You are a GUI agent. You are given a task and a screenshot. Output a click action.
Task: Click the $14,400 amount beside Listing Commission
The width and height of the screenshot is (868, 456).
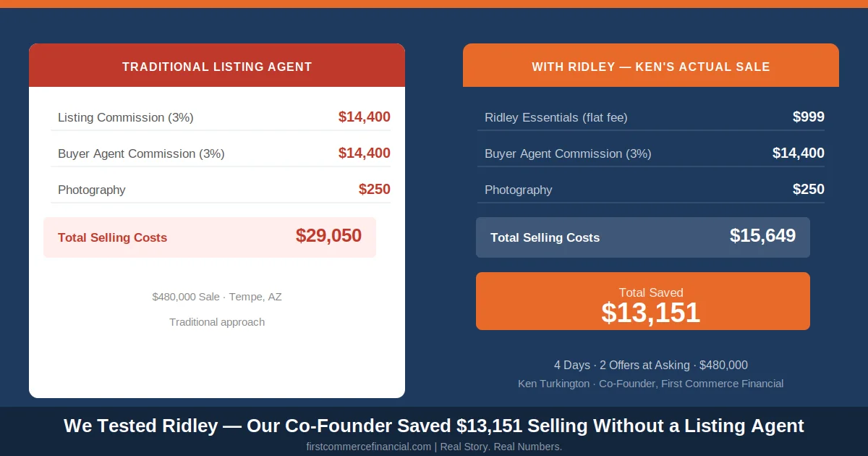364,117
